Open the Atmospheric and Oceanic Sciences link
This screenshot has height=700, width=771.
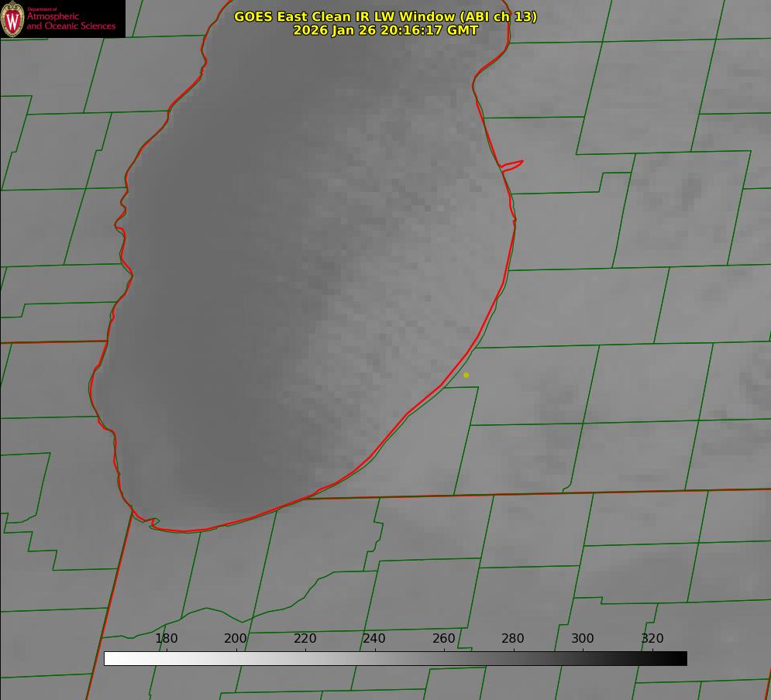tap(71, 21)
